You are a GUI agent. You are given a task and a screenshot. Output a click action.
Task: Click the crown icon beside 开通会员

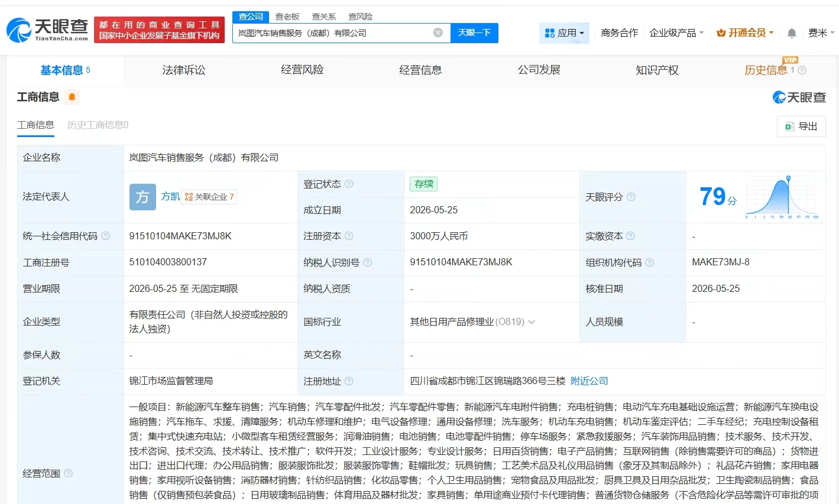pos(721,33)
